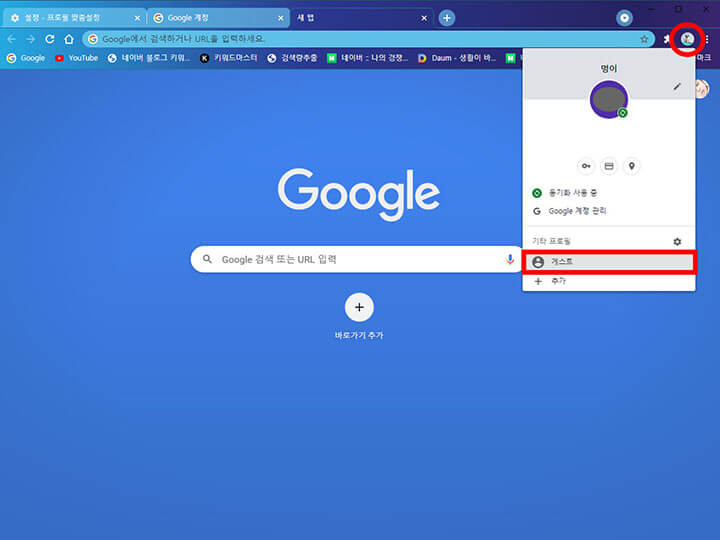Click the 동기화 사용 중 sync status
Image resolution: width=720 pixels, height=540 pixels.
(609, 193)
